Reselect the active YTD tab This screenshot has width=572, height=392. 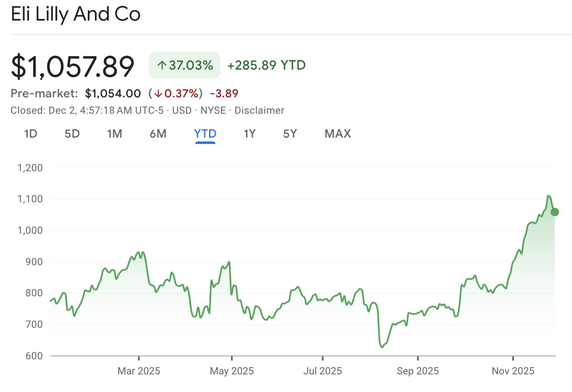click(205, 133)
